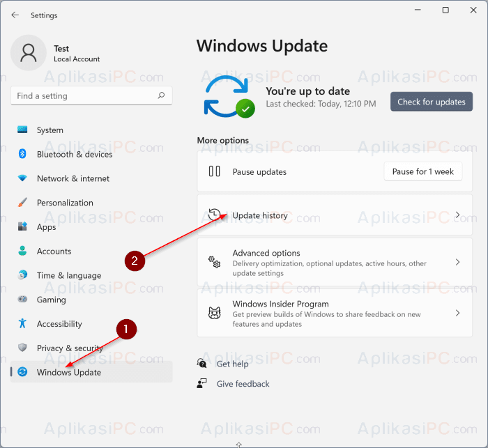488x448 pixels.
Task: Click the Local Account label
Action: (x=77, y=59)
